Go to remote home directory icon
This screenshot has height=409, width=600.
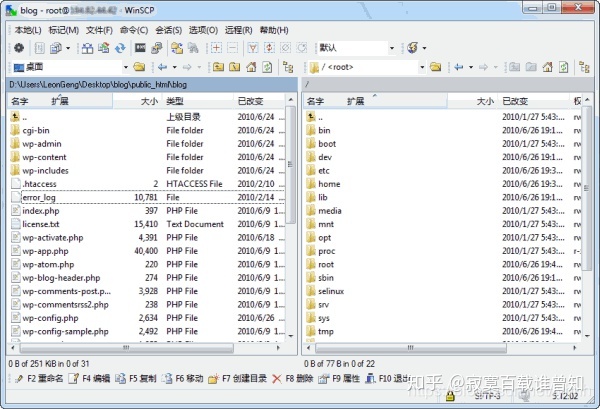coord(548,67)
